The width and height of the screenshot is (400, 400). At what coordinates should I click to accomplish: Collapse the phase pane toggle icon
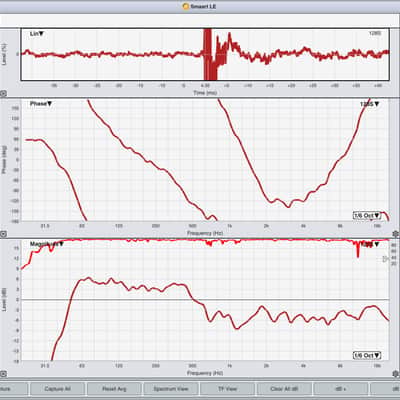click(3, 234)
